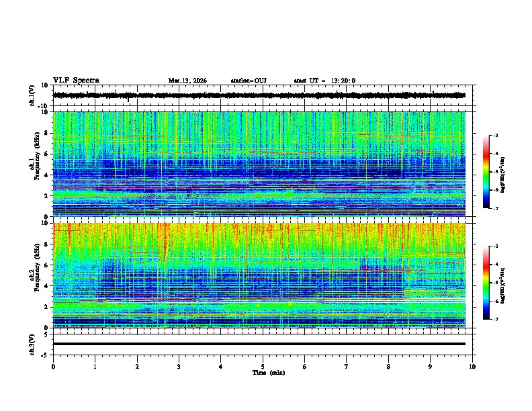Click the ch.2 color scale bar

(486, 283)
